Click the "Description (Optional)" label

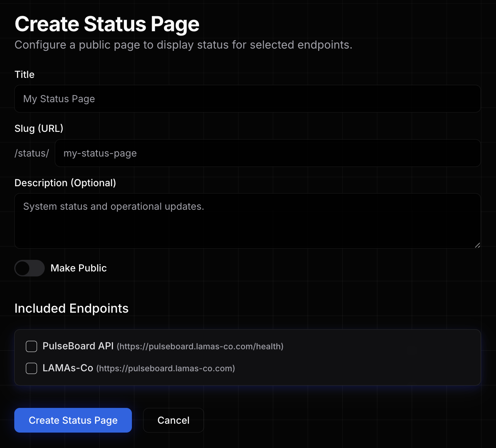pos(65,183)
